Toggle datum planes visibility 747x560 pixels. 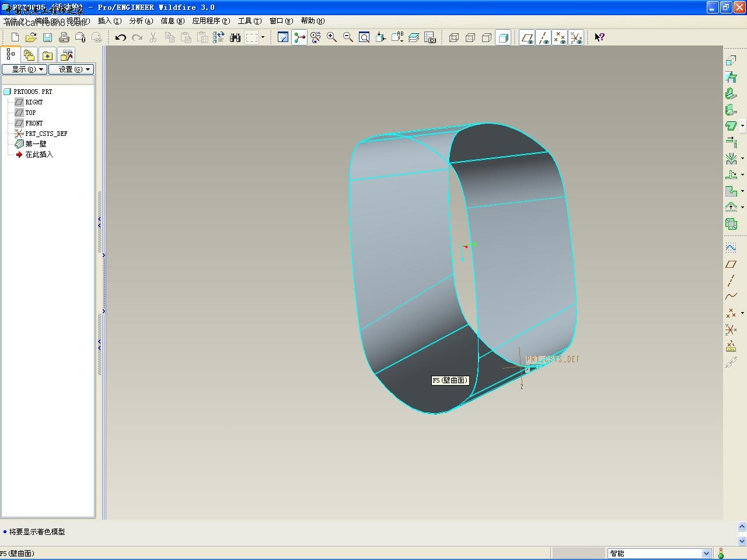pos(528,37)
